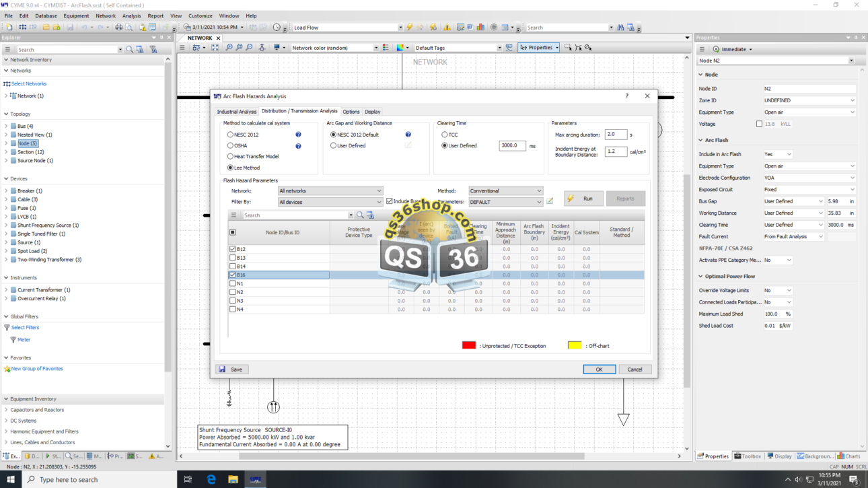Check the B13 bus checkbox

click(x=233, y=258)
